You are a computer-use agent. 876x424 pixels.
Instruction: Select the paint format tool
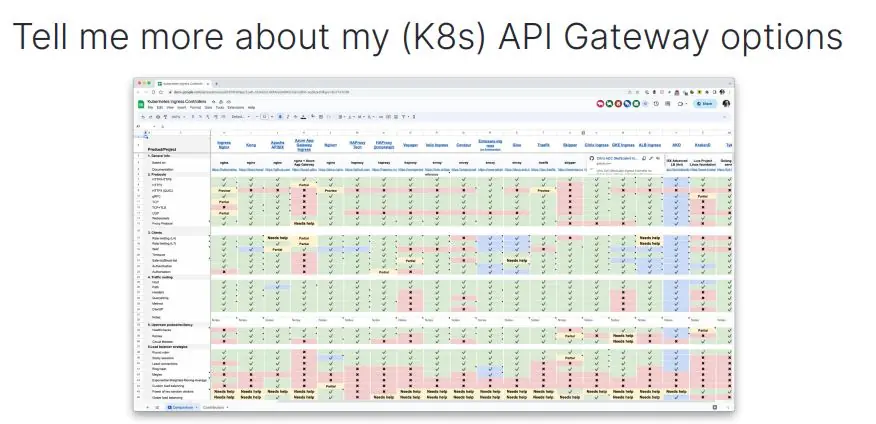point(165,117)
